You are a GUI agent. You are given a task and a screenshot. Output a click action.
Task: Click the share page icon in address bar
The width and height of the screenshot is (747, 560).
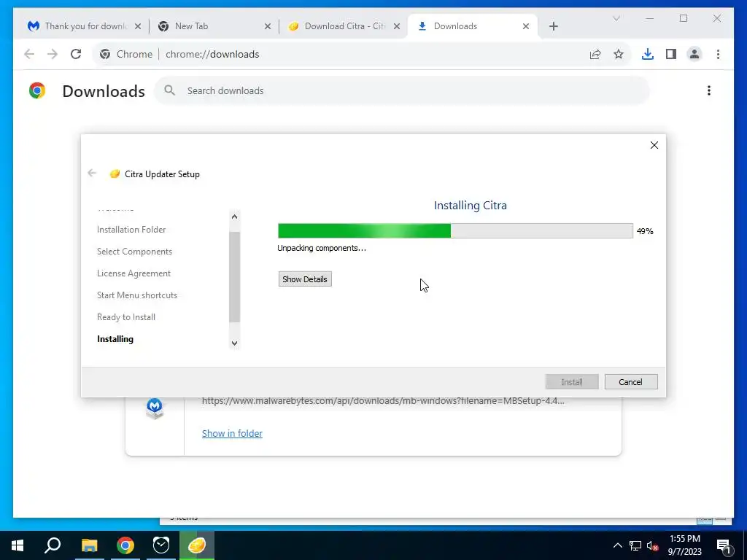595,54
